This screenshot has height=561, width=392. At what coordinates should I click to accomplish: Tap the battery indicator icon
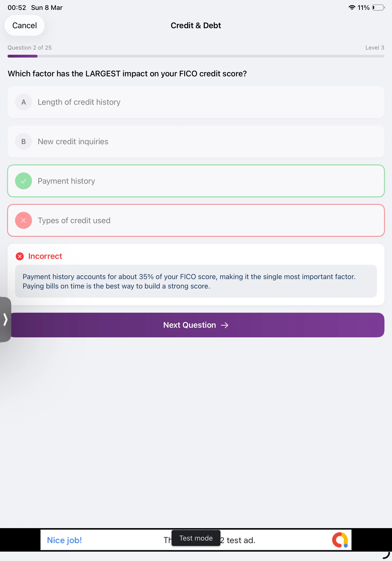pyautogui.click(x=378, y=8)
